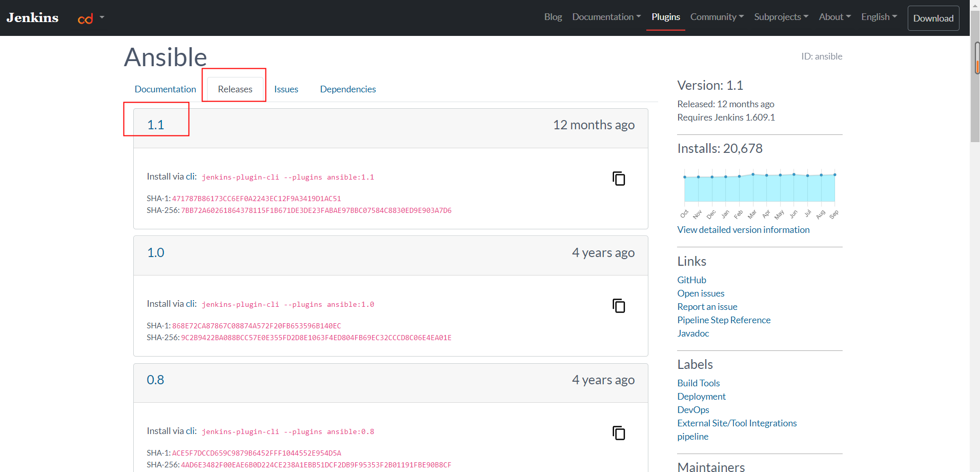The image size is (980, 472).
Task: Expand the Documentation menu in header
Action: (x=606, y=17)
